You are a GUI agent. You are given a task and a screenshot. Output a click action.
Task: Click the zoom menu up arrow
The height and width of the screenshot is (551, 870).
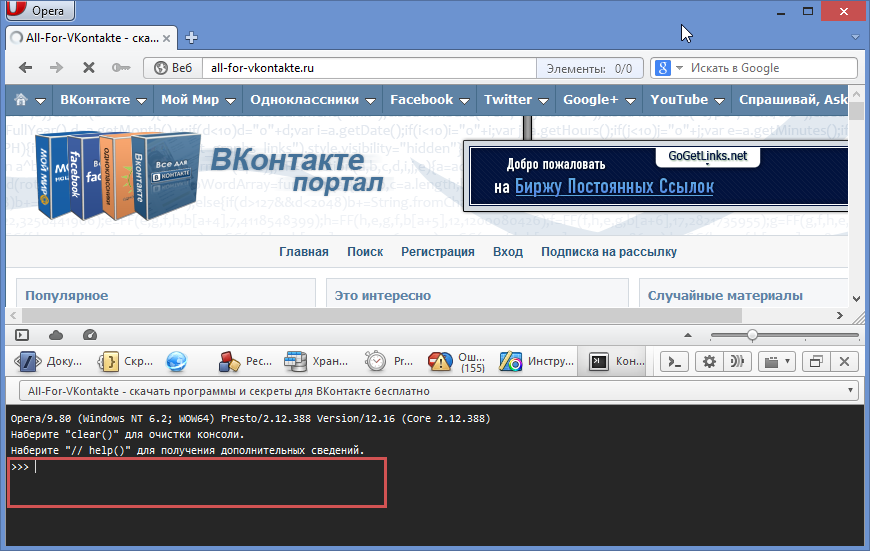point(688,335)
